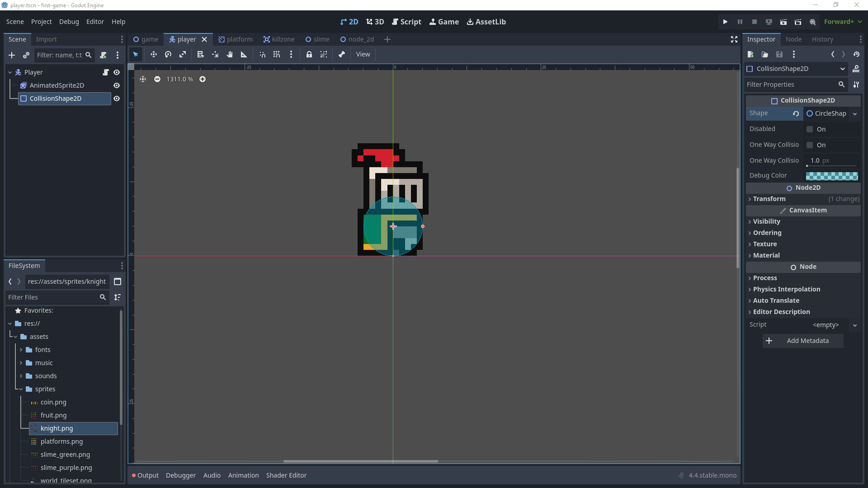Activate the Scale Mode tool
Screen dimensions: 868x488
coord(183,55)
